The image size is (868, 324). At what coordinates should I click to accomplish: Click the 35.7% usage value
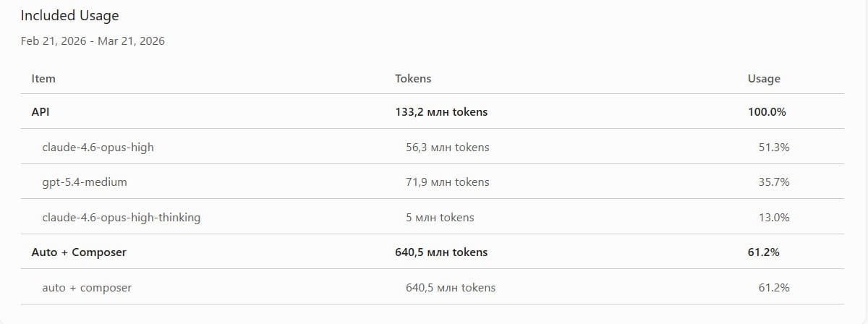(774, 182)
